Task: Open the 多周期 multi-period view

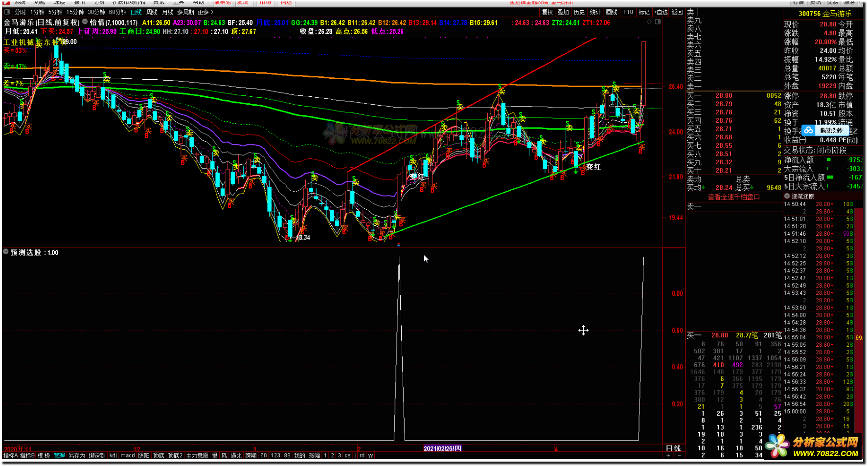Action: (185, 12)
